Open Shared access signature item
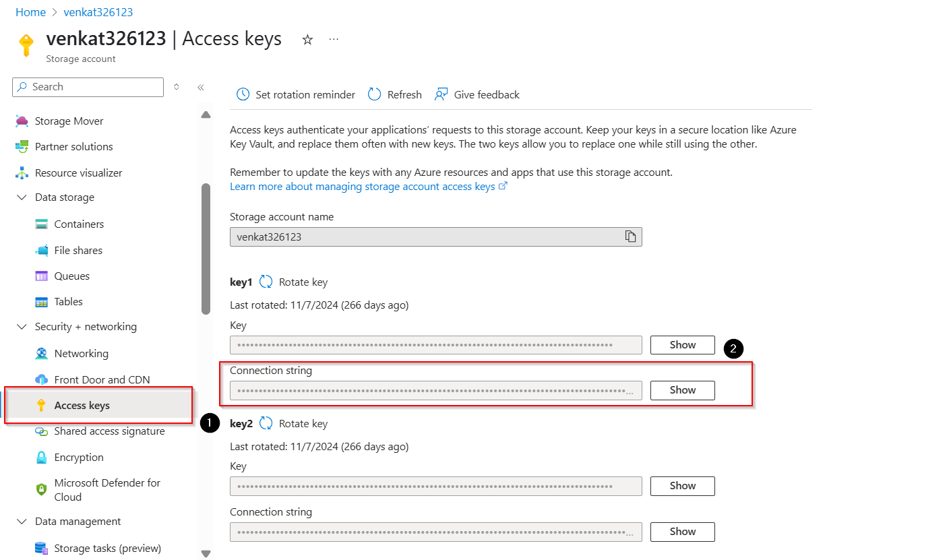Image resolution: width=949 pixels, height=560 pixels. pos(109,431)
